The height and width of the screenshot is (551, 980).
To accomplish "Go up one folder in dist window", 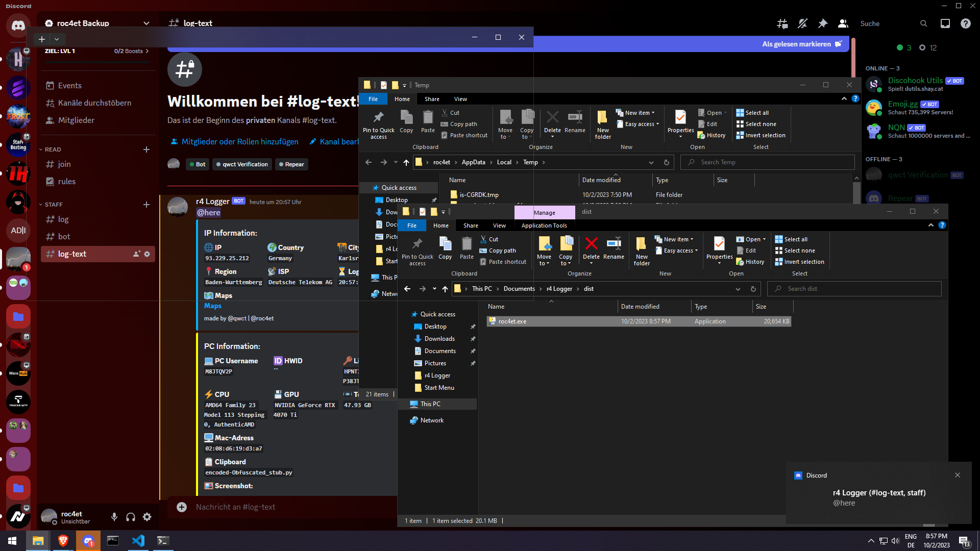I will click(445, 289).
